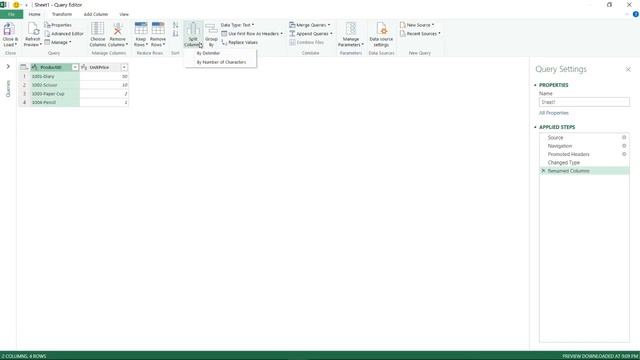640x360 pixels.
Task: Select row number 1 in the table
Action: point(24,76)
